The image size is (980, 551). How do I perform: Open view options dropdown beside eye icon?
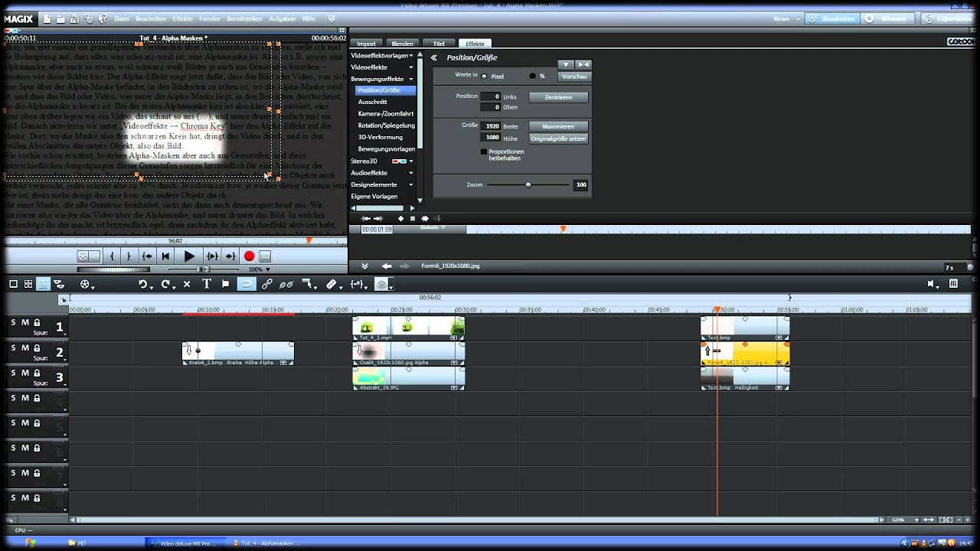pyautogui.click(x=391, y=285)
